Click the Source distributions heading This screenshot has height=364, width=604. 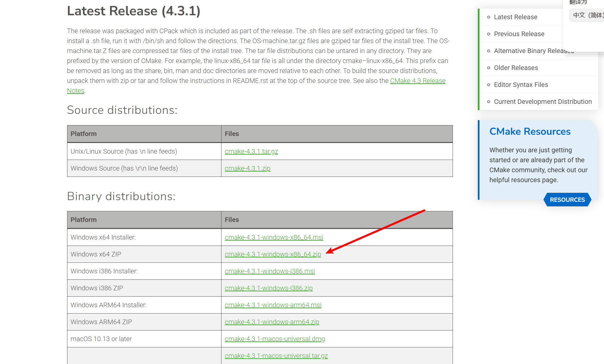122,110
